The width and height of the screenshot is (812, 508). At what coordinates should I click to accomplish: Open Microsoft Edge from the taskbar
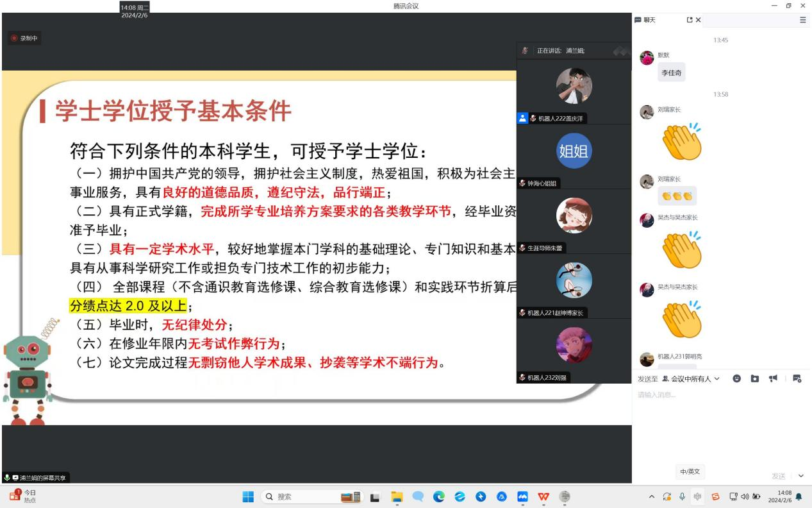439,496
